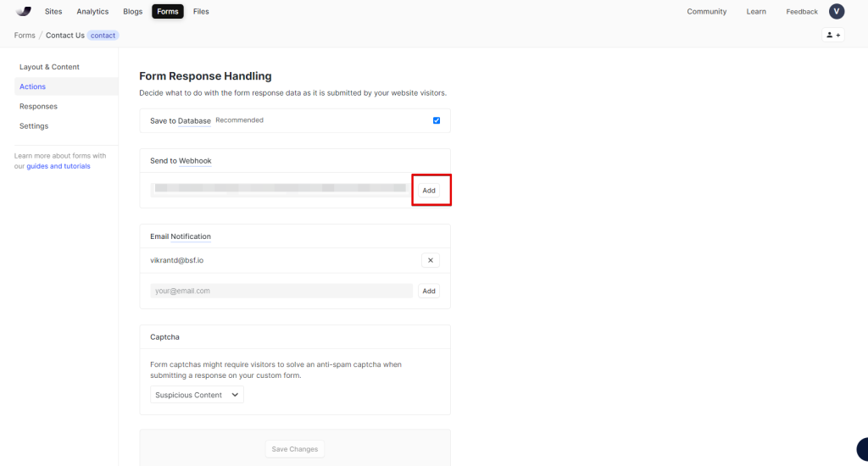Toggle the Save to Database checkbox
The height and width of the screenshot is (466, 868).
coord(437,120)
